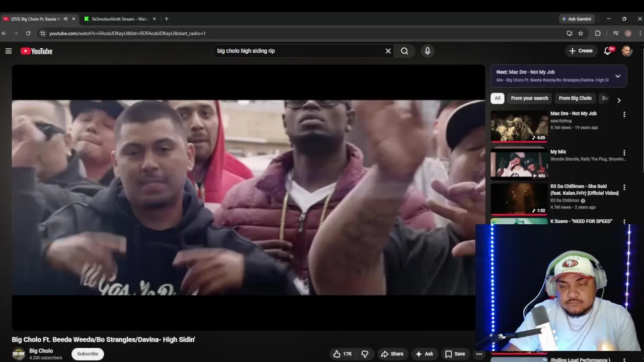This screenshot has width=644, height=362.
Task: Open the Create menu
Action: [x=581, y=51]
